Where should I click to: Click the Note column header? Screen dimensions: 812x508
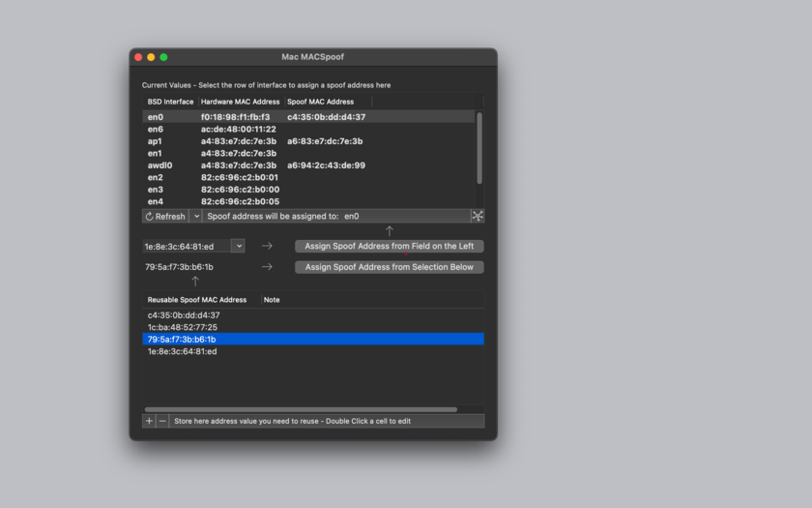coord(272,300)
